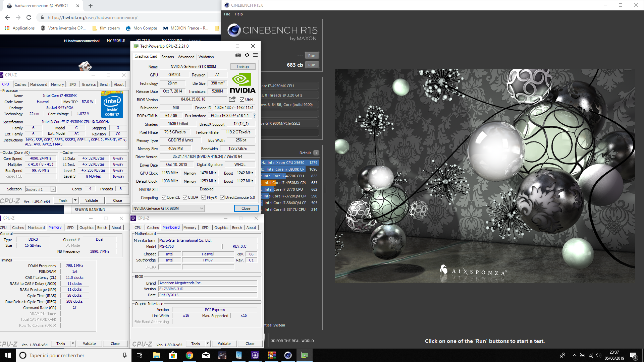Click the Chrome address bar URL
This screenshot has width=644, height=362.
click(92, 17)
